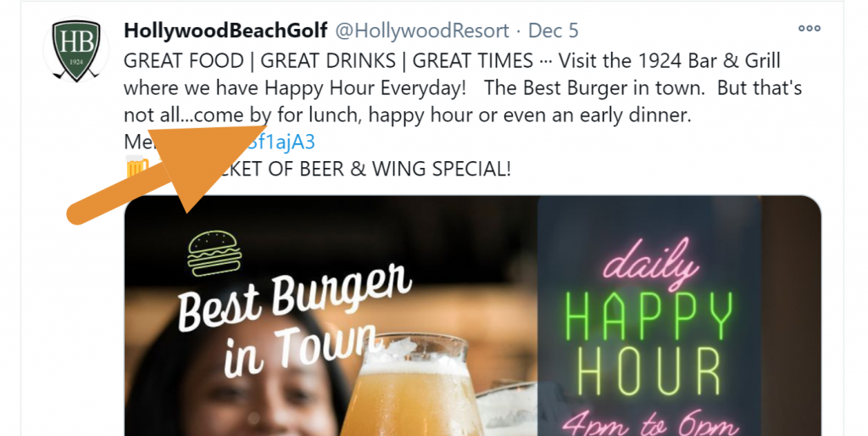The width and height of the screenshot is (868, 436).
Task: Click the beer mug emoji
Action: coord(137,167)
